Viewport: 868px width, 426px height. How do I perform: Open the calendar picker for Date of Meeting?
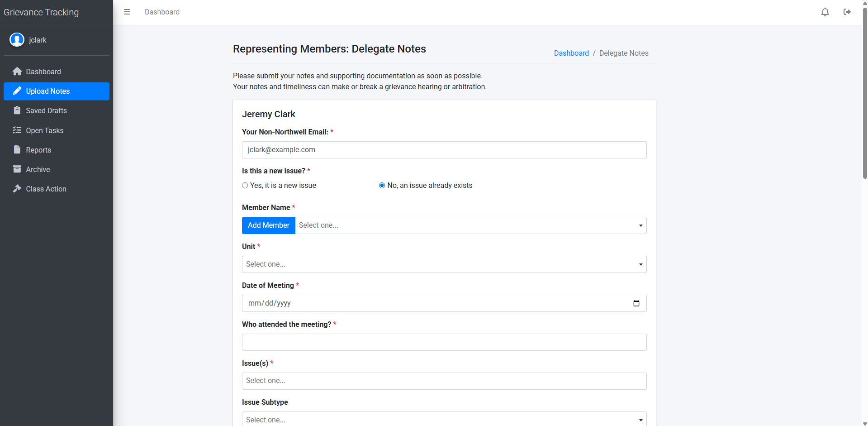636,303
